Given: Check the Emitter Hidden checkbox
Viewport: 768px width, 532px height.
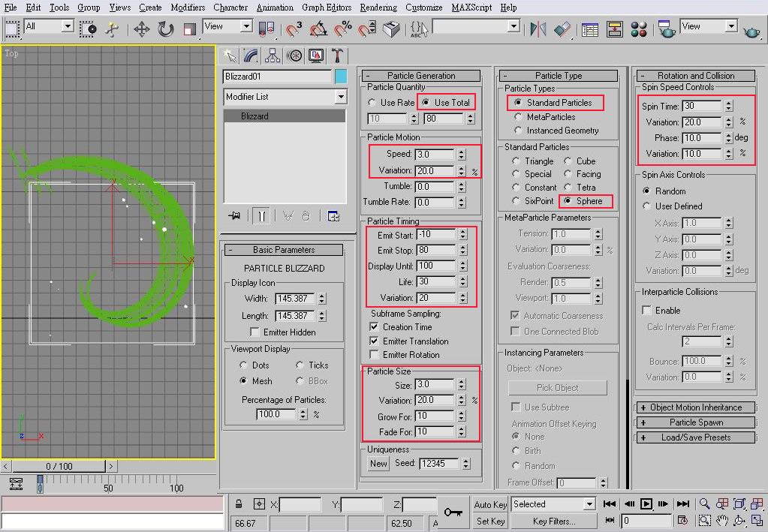Looking at the screenshot, I should tap(254, 332).
